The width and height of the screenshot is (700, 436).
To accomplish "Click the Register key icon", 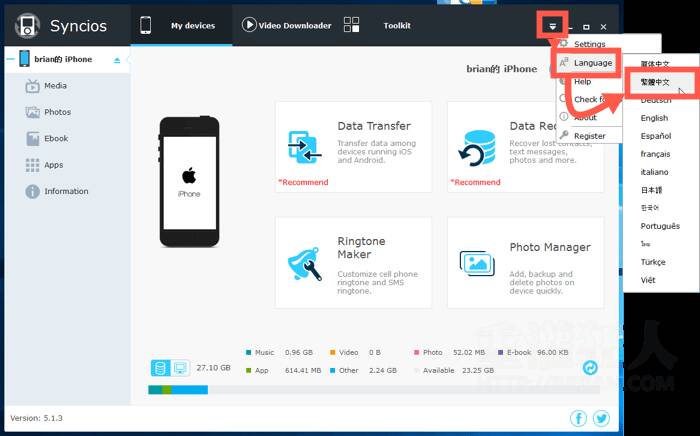I will point(564,135).
